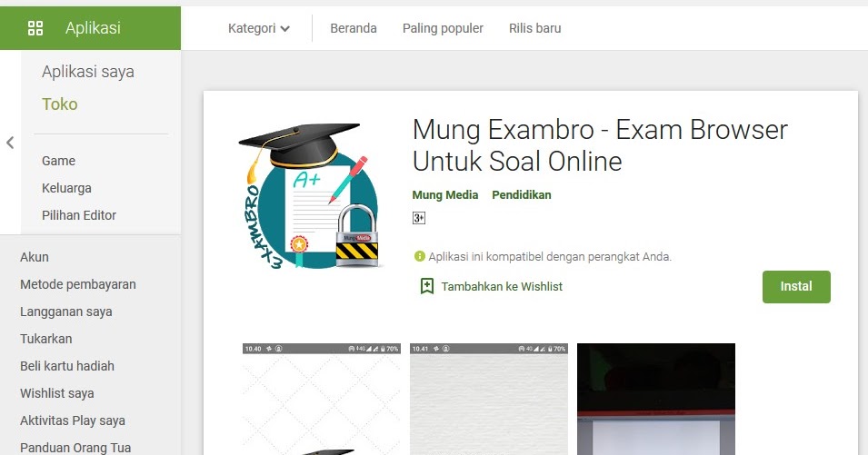Click the wishlist bookmark icon
Screen dimensions: 868x455
pyautogui.click(x=427, y=286)
